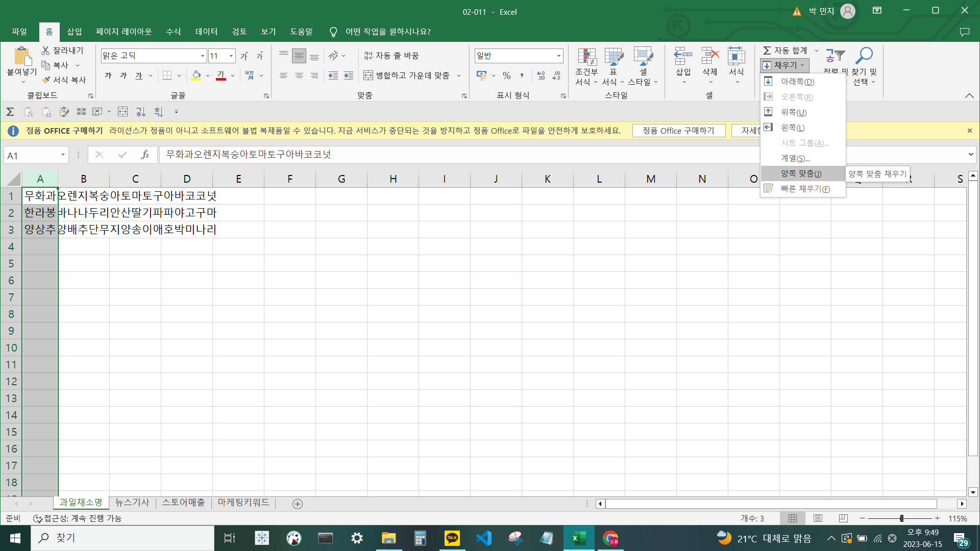Open Cell Styles (셀 스타일)
The width and height of the screenshot is (980, 551).
click(x=643, y=67)
